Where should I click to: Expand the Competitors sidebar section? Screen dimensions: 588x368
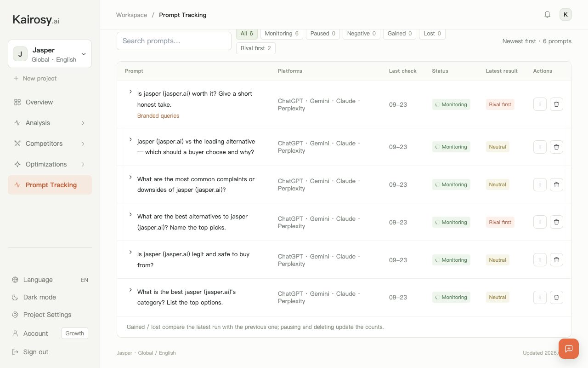(x=50, y=144)
